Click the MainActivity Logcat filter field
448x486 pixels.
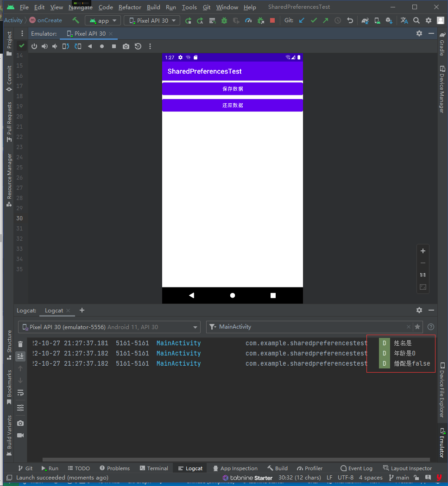[306, 327]
